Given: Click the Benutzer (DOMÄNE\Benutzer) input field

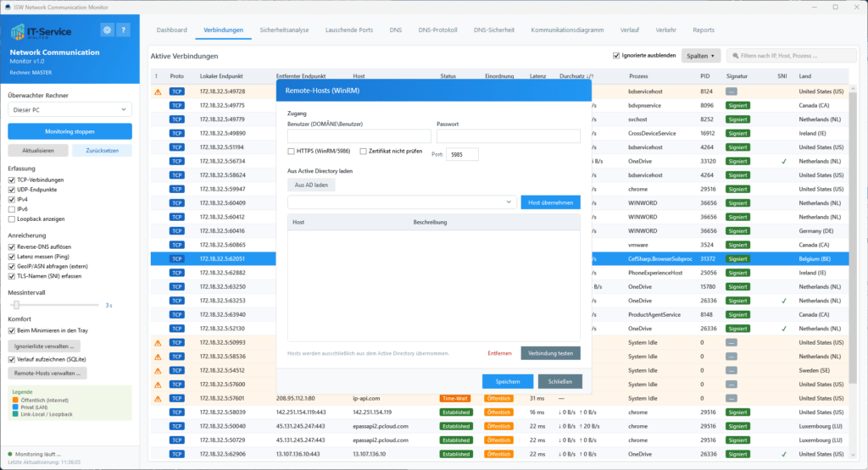Looking at the screenshot, I should click(x=359, y=136).
